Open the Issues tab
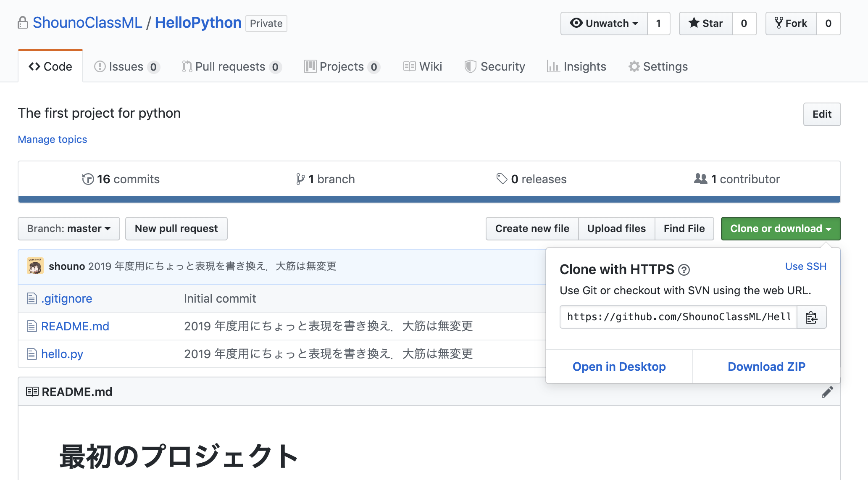Image resolution: width=868 pixels, height=480 pixels. (x=127, y=66)
